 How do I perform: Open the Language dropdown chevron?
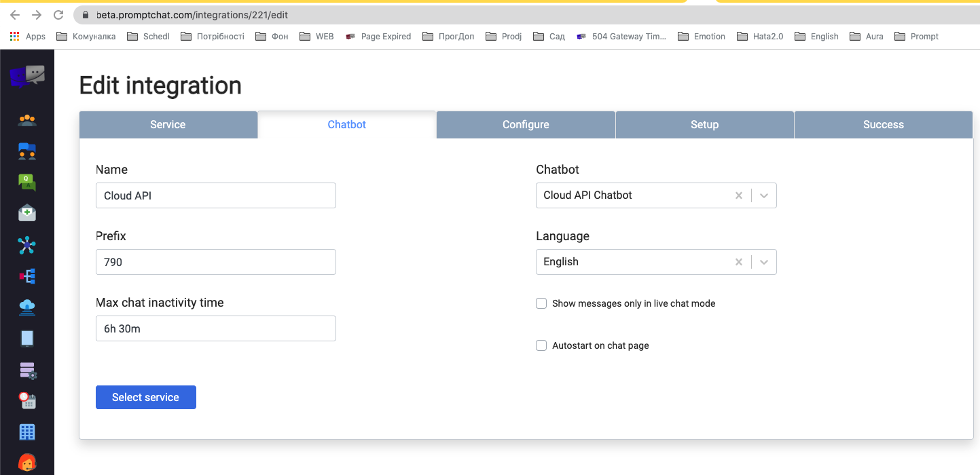coord(764,262)
